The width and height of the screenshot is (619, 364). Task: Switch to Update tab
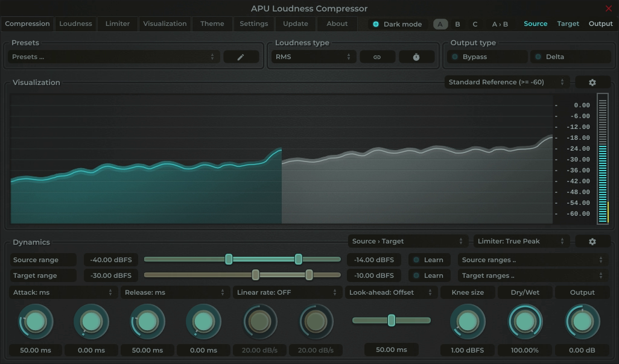[295, 24]
